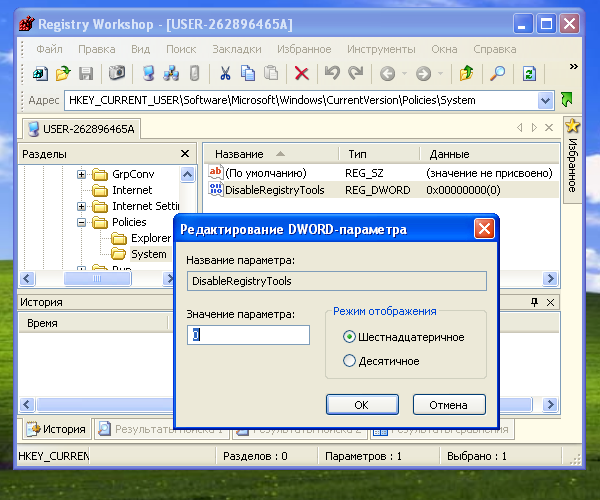Screen dimensions: 600x500
Task: Switch to История bottom tab
Action: (x=56, y=429)
